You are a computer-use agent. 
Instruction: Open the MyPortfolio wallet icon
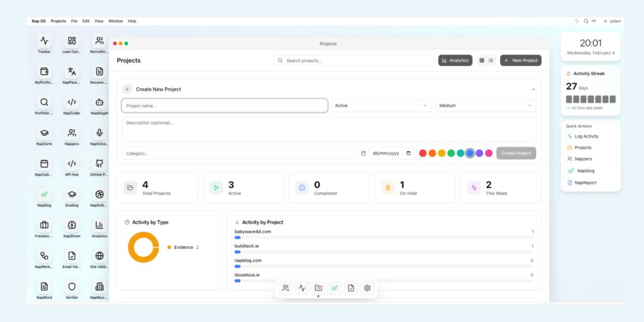[45, 72]
